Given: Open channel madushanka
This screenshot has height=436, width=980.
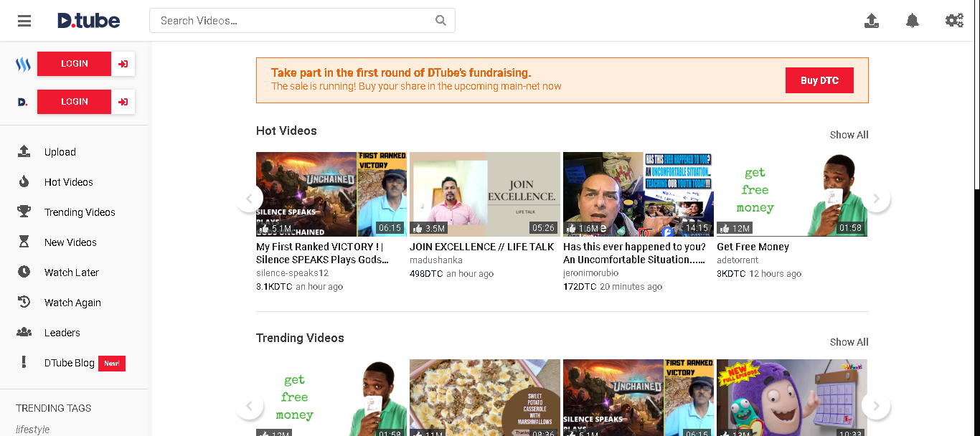Looking at the screenshot, I should click(436, 260).
